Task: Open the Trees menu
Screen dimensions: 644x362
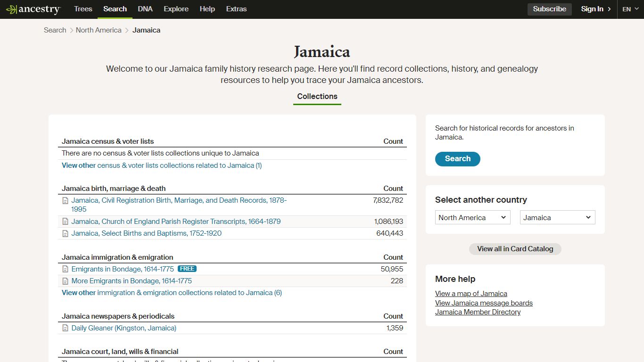Action: pos(83,9)
